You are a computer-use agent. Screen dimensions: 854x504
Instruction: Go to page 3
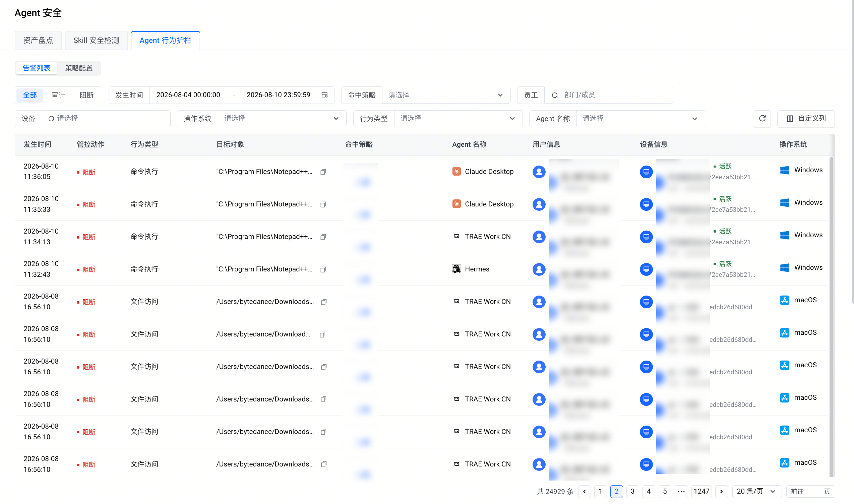(632, 492)
